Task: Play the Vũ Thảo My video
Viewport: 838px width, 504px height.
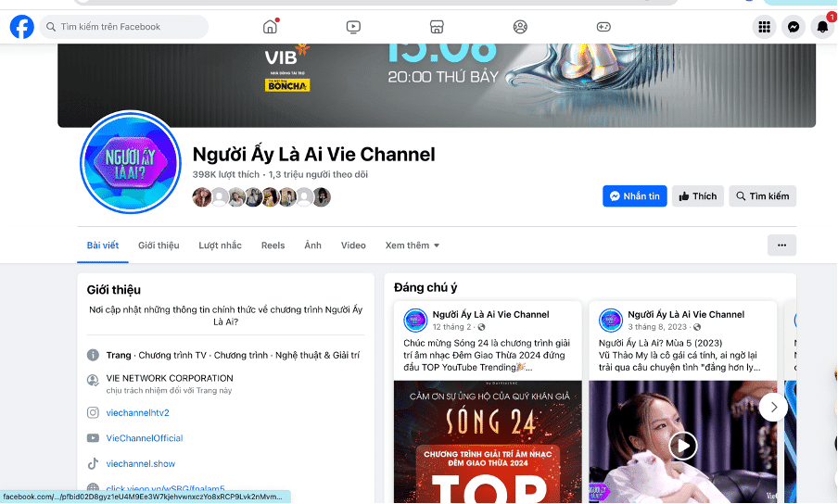Action: point(683,446)
